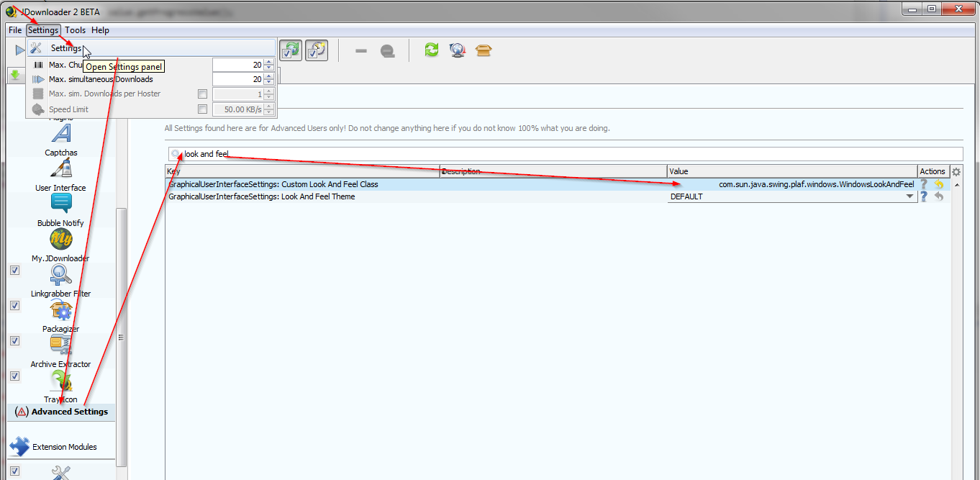Screen dimensions: 980x480
Task: Open the Help menu
Action: 100,30
